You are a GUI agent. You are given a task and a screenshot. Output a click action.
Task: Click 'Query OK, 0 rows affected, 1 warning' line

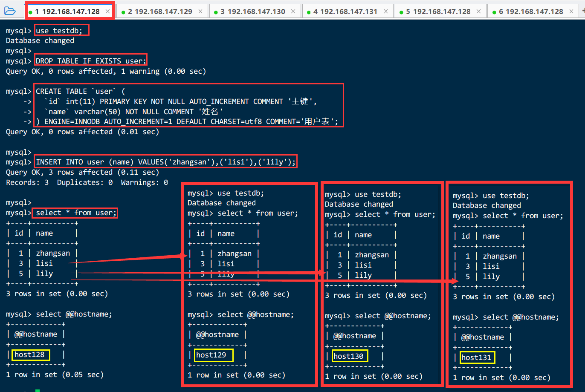(106, 71)
